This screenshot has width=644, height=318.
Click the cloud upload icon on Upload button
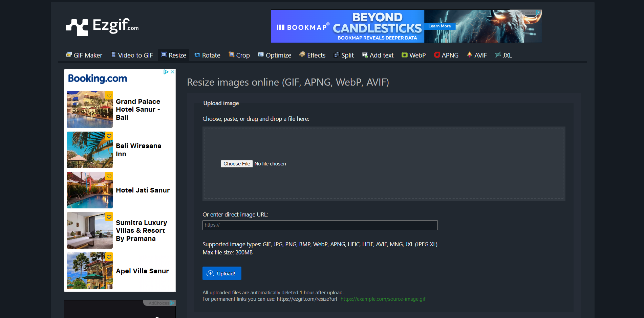(x=211, y=273)
